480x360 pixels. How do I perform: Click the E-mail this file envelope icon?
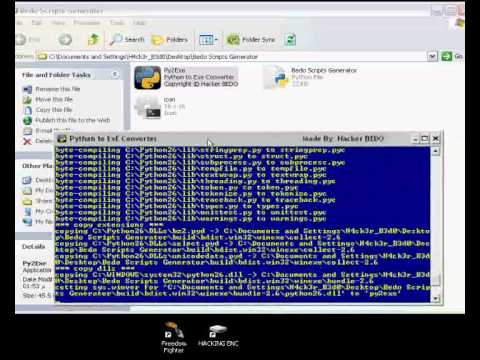tap(27, 131)
